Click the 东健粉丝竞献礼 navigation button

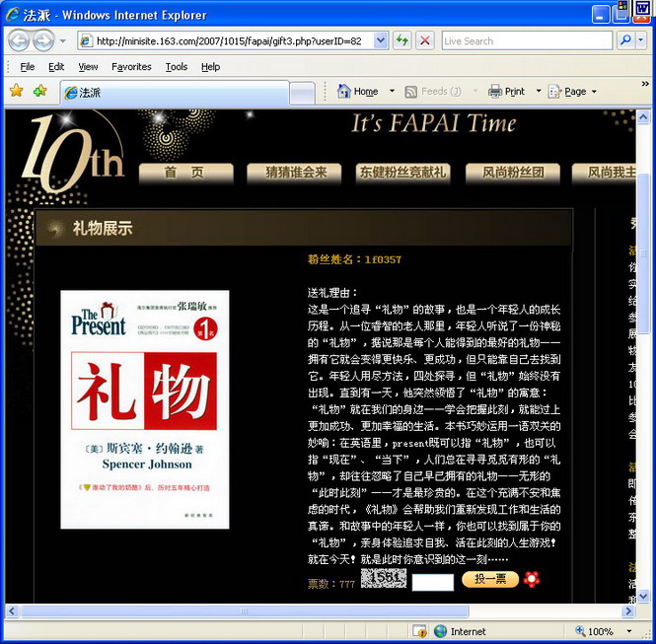[x=402, y=173]
